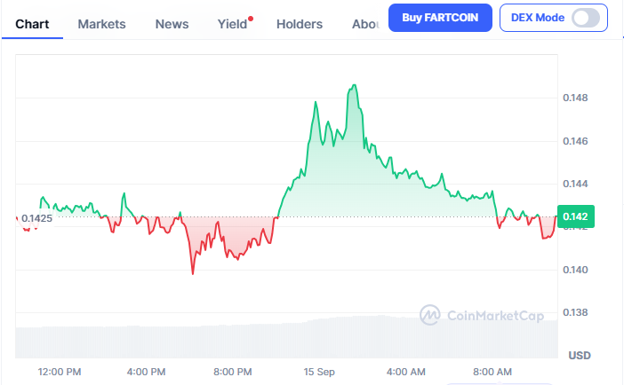
Task: Click the Buy FARTCOIN button
Action: click(440, 18)
